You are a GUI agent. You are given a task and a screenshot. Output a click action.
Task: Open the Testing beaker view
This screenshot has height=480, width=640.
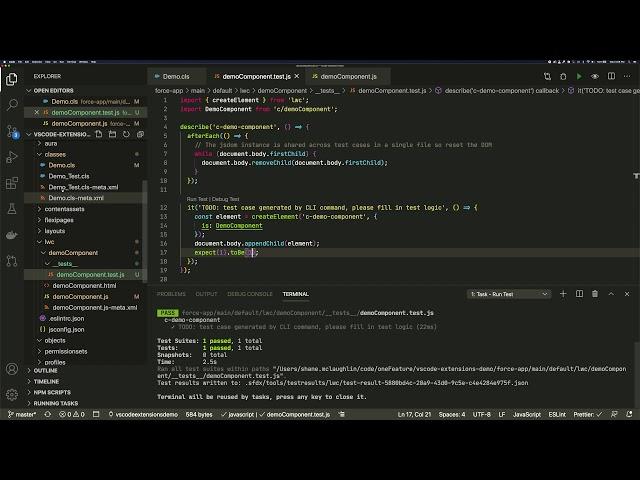point(12,209)
